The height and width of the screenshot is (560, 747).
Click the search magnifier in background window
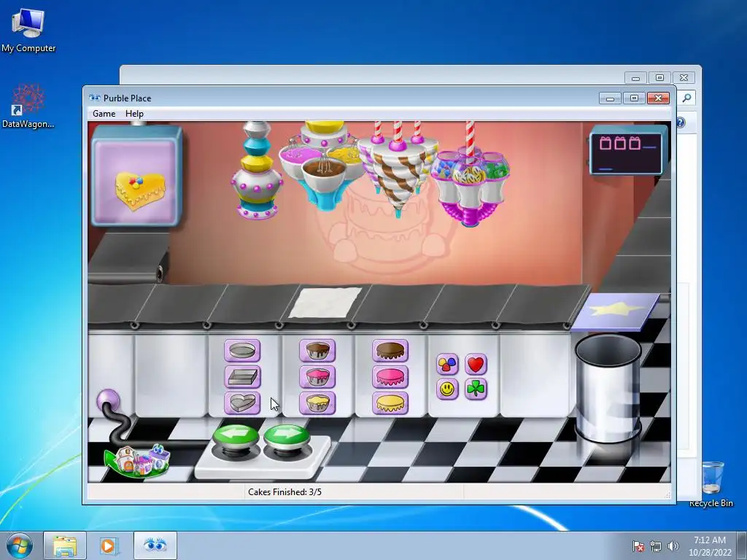[686, 98]
